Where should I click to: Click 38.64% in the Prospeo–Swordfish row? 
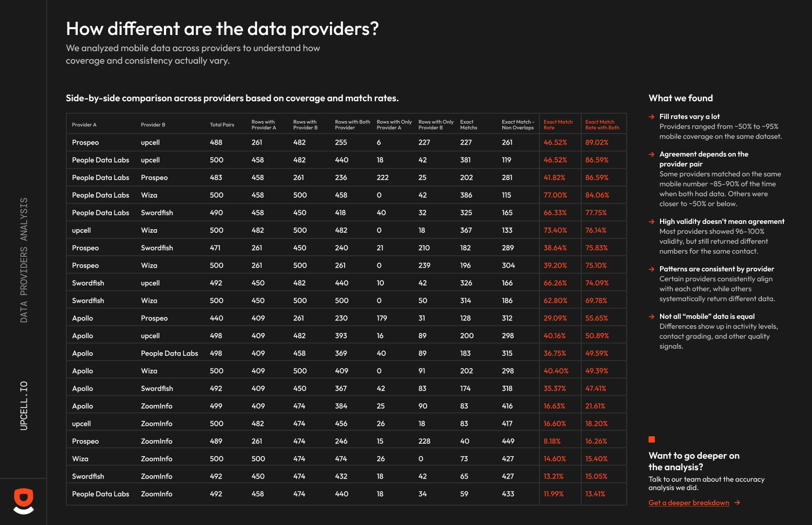(x=555, y=248)
